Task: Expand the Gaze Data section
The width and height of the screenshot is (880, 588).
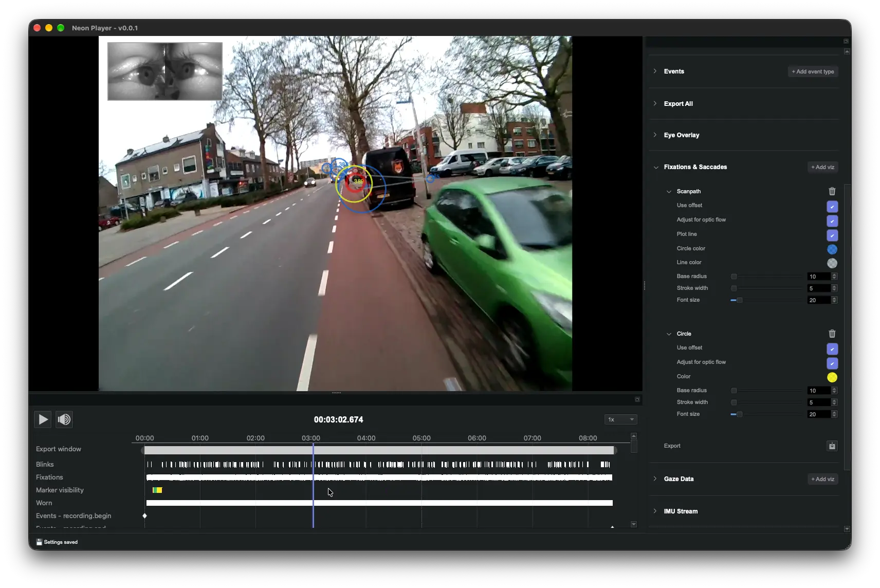Action: (x=655, y=479)
